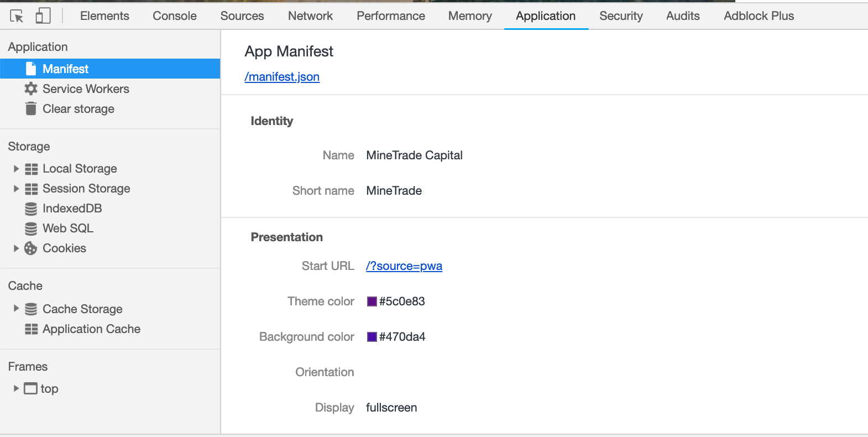
Task: Select the top frame label
Action: pyautogui.click(x=49, y=388)
